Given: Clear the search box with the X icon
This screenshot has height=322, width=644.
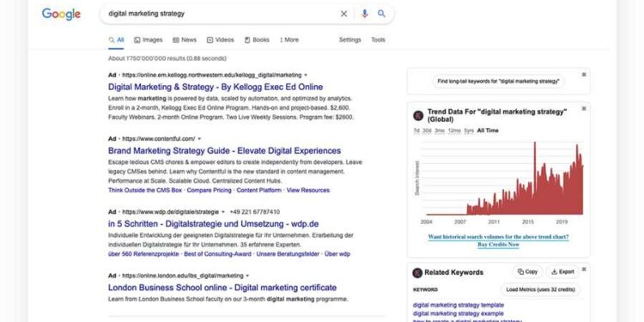Looking at the screenshot, I should 343,14.
